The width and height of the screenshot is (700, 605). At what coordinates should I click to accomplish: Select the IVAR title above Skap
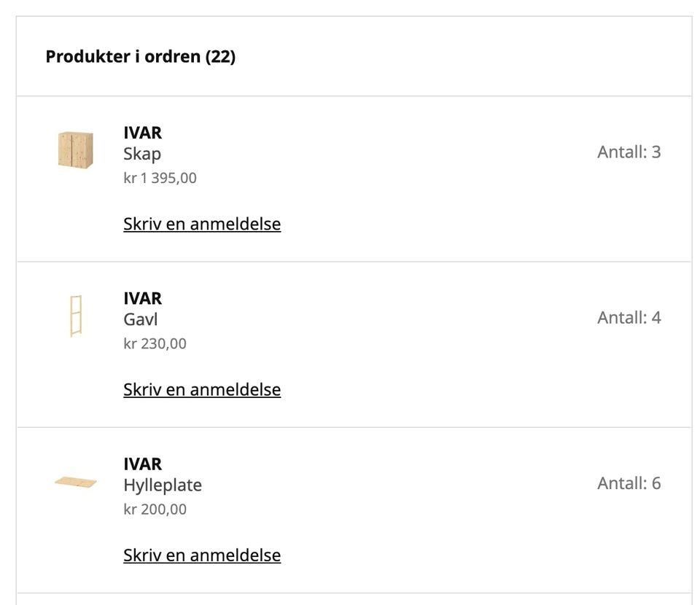(143, 133)
